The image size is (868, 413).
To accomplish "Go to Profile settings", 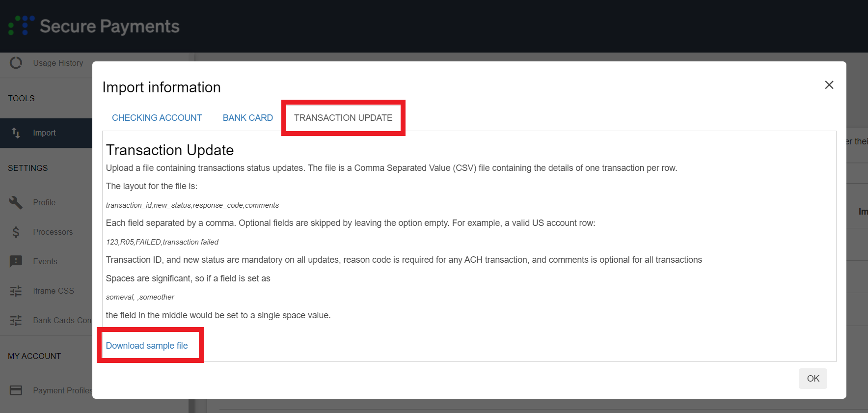I will click(x=44, y=202).
